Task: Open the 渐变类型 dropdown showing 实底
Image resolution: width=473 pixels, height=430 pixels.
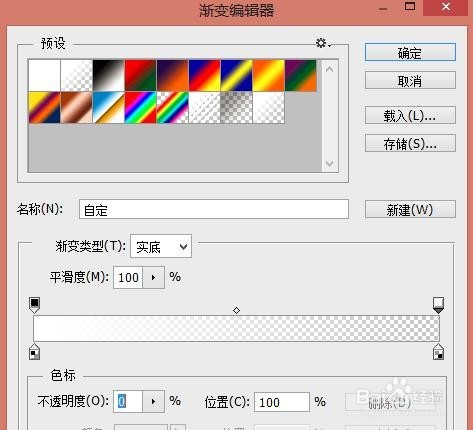Action: pos(161,246)
